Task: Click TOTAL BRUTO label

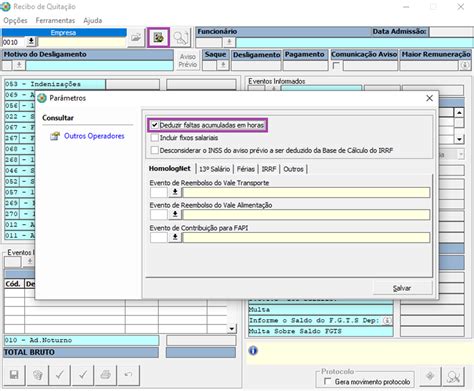Action: tap(29, 352)
